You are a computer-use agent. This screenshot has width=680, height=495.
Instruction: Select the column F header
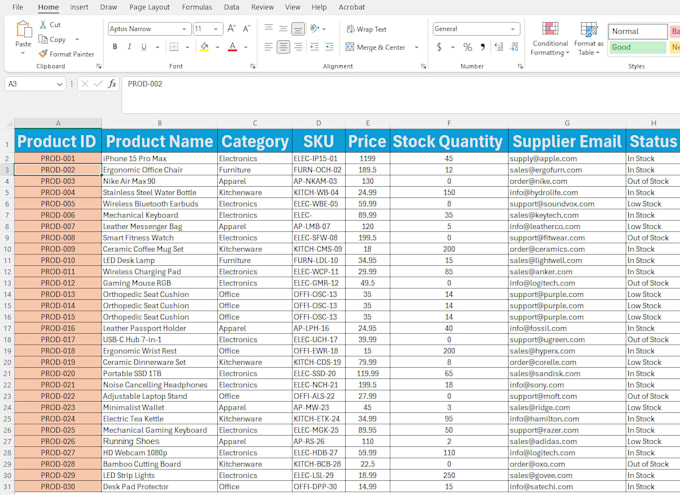[449, 123]
